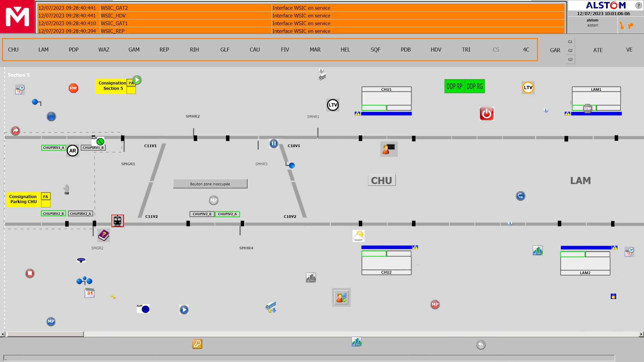Open the LTV icon near CHU station
The image size is (644, 362).
tap(333, 105)
